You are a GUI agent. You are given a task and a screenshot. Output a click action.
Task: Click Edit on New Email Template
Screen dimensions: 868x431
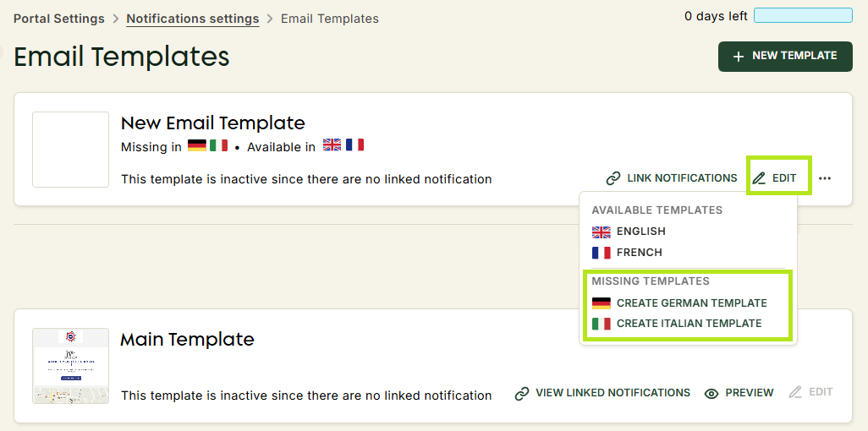pyautogui.click(x=774, y=178)
